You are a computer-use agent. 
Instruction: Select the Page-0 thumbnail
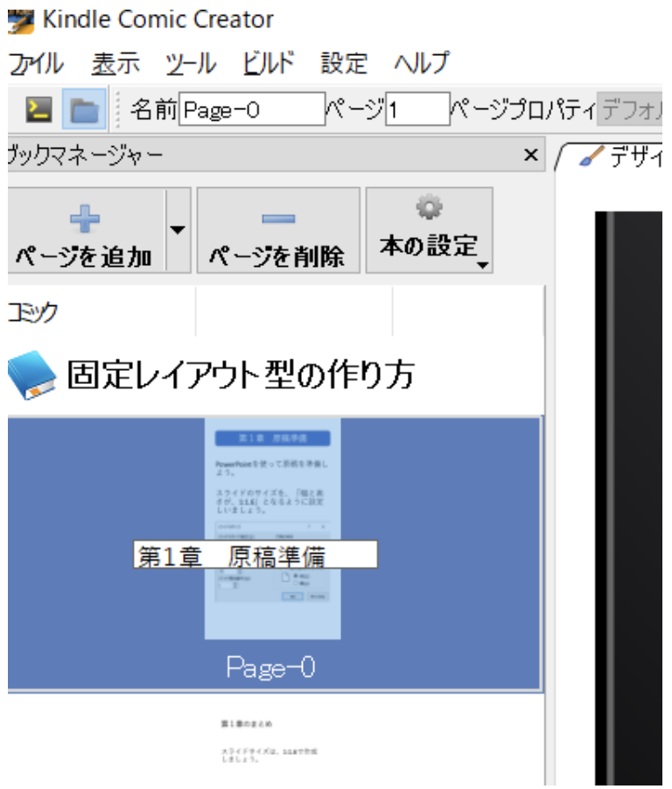(x=273, y=529)
